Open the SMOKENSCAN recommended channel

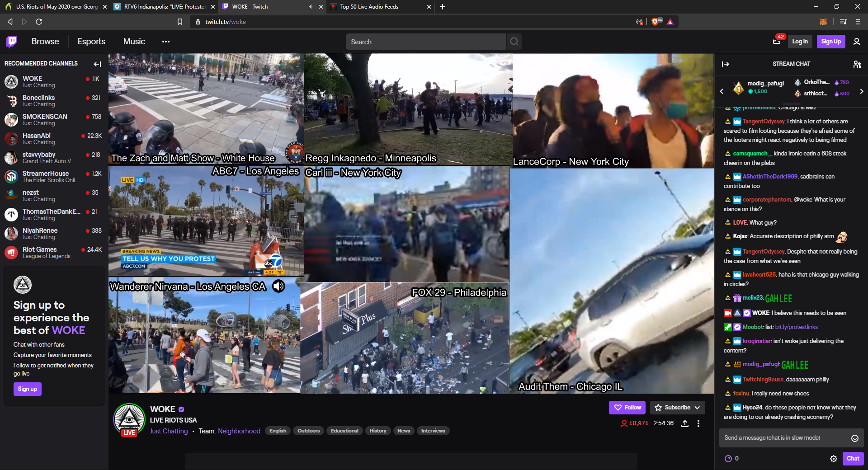click(54, 120)
